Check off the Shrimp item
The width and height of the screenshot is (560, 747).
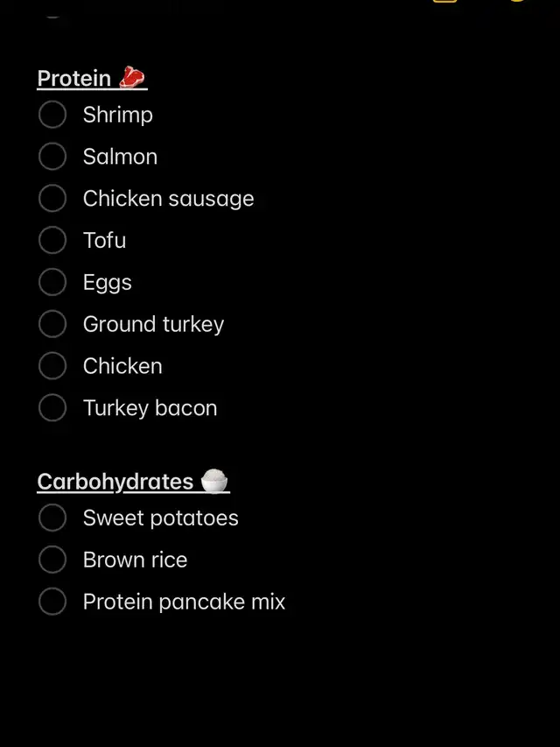[52, 115]
